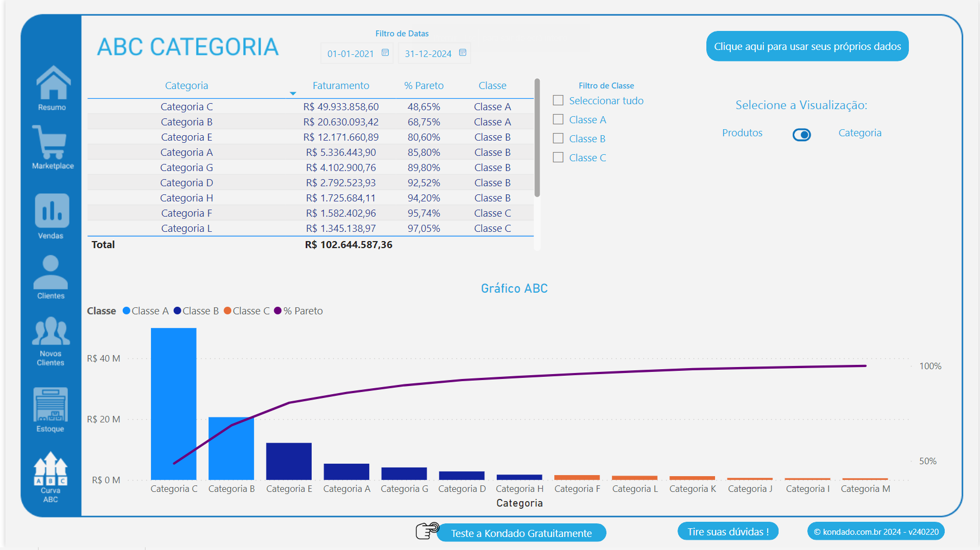Viewport: 980px width, 550px height.
Task: Check the Seleccionar tudo option
Action: point(558,100)
